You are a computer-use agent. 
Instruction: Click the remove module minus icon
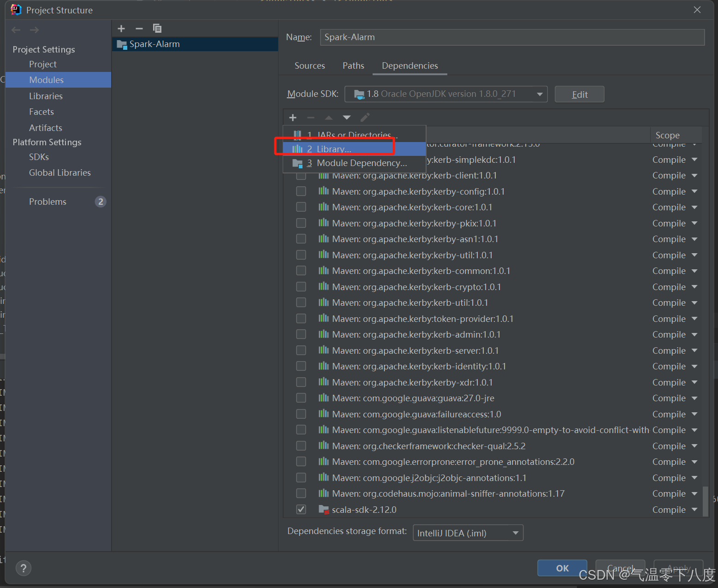point(139,28)
